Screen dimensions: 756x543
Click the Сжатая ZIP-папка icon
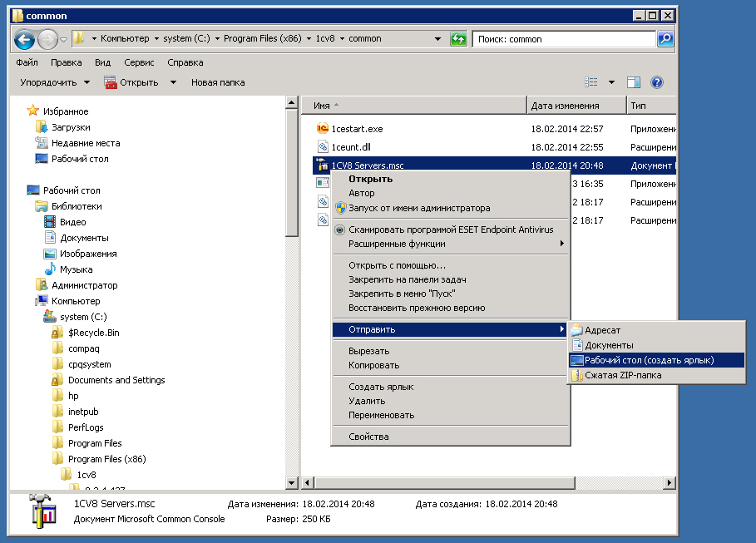pos(576,375)
